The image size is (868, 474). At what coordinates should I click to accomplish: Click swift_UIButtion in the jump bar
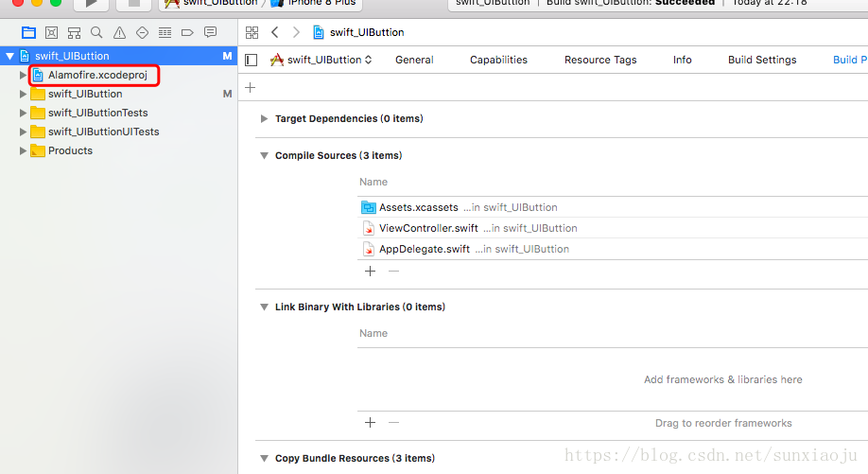367,33
